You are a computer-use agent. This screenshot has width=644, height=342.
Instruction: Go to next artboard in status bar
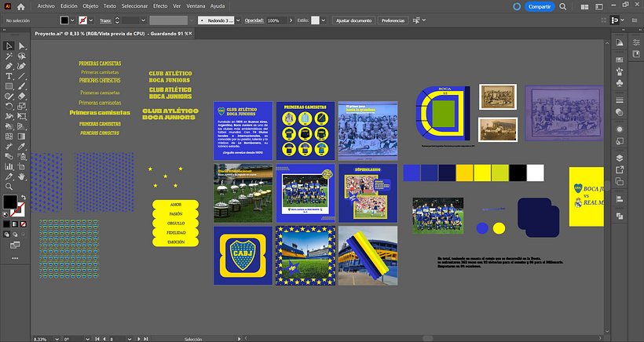139,339
